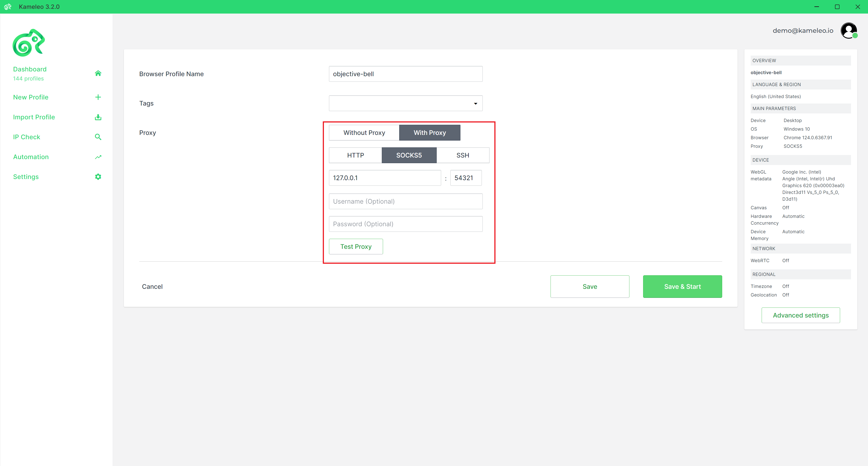The height and width of the screenshot is (466, 868).
Task: Select IP Check in the sidebar
Action: tap(27, 137)
